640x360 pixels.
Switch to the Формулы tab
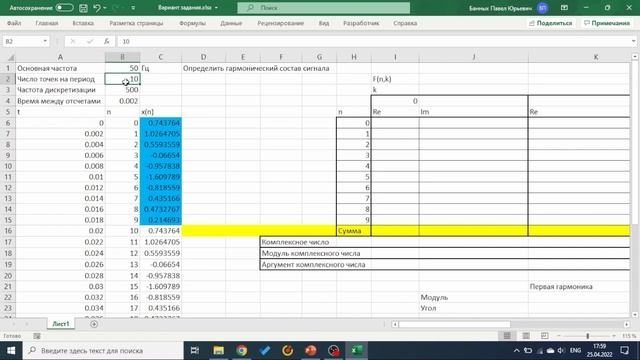coord(192,23)
